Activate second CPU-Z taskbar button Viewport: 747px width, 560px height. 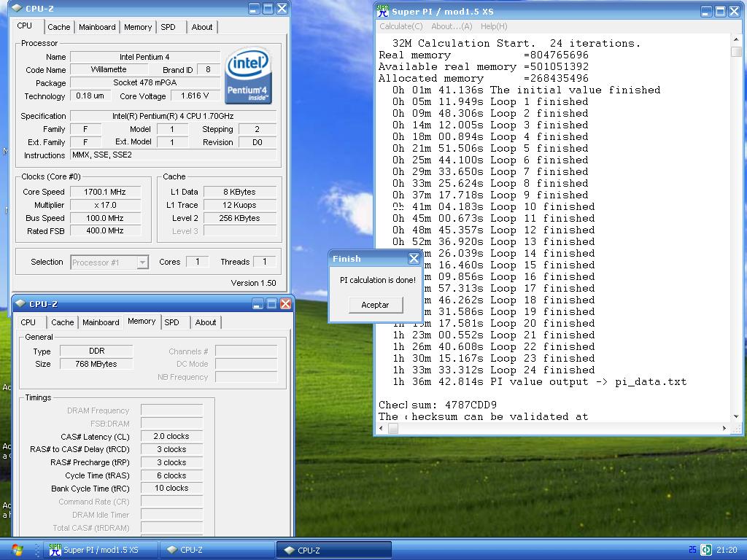[x=333, y=550]
